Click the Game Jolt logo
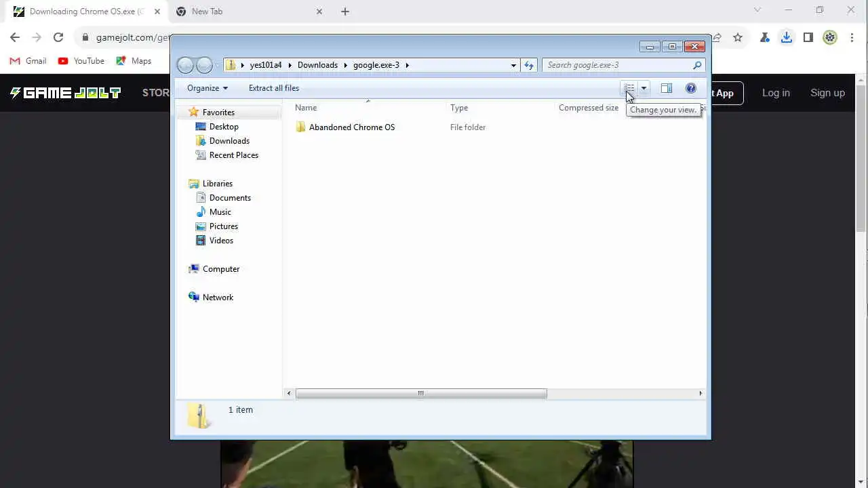Image resolution: width=868 pixels, height=488 pixels. tap(65, 93)
